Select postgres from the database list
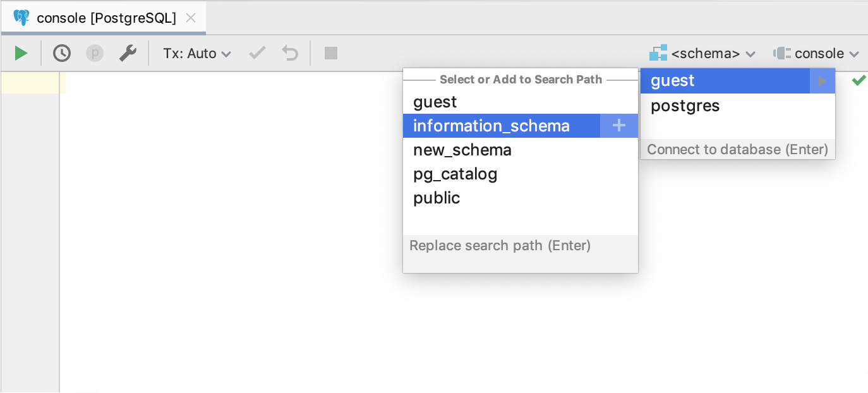 pyautogui.click(x=685, y=106)
